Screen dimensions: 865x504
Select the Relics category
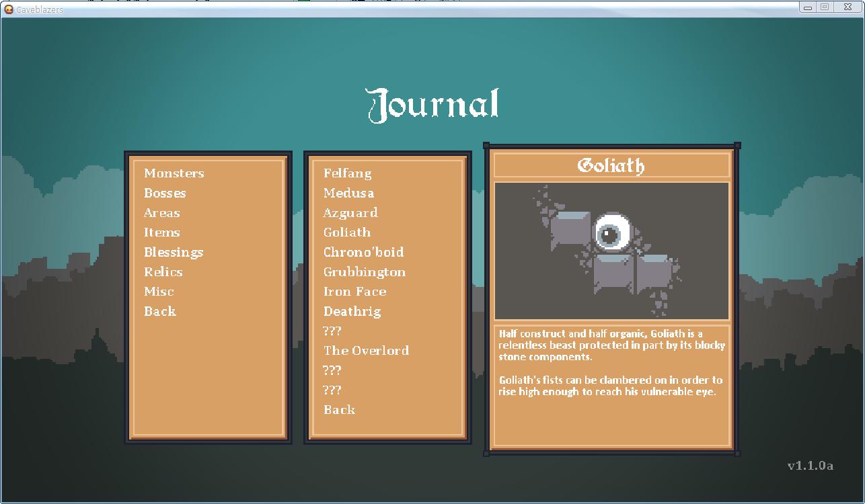click(163, 272)
